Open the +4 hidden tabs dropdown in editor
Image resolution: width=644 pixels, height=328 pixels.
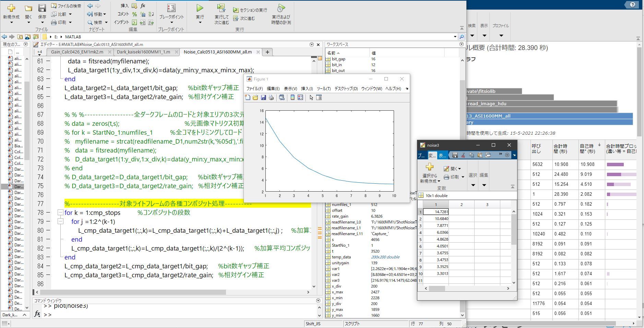click(x=40, y=52)
